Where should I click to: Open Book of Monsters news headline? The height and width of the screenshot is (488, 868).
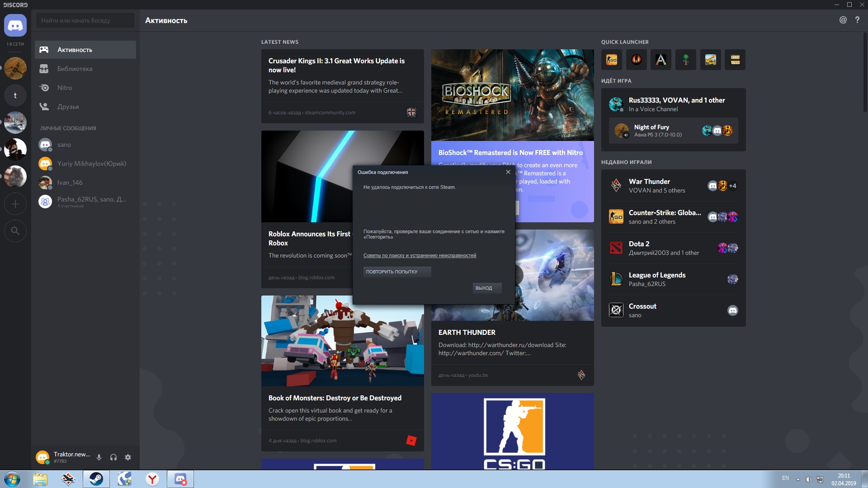click(335, 398)
